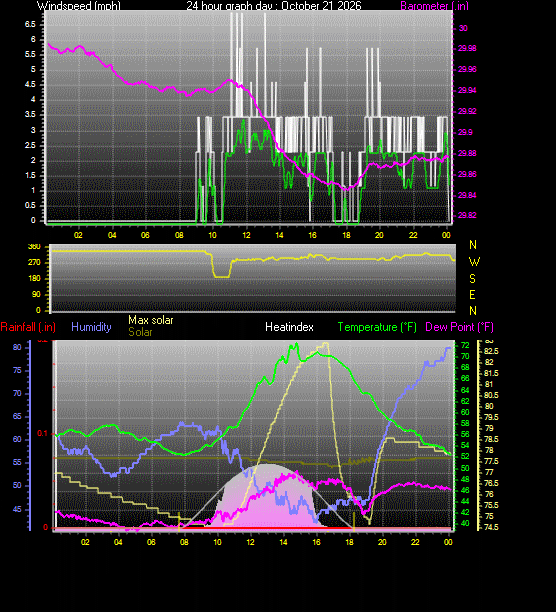Click the Humidity legend label

click(x=91, y=327)
